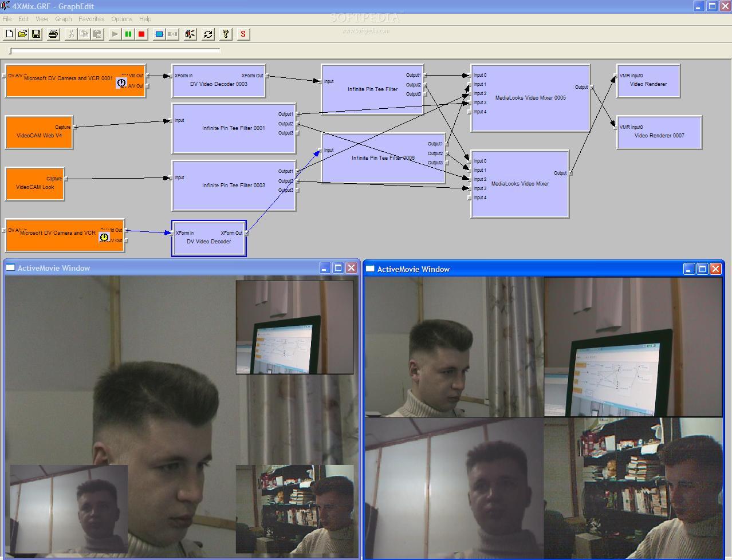Create a new filter graph
Image resolution: width=732 pixels, height=560 pixels.
(x=9, y=34)
